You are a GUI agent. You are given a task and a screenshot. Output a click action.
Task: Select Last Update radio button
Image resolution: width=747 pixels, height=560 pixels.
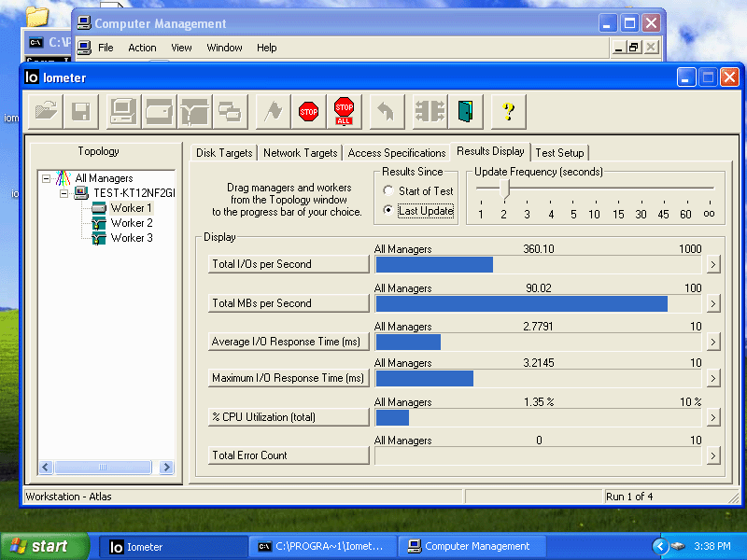tap(388, 210)
